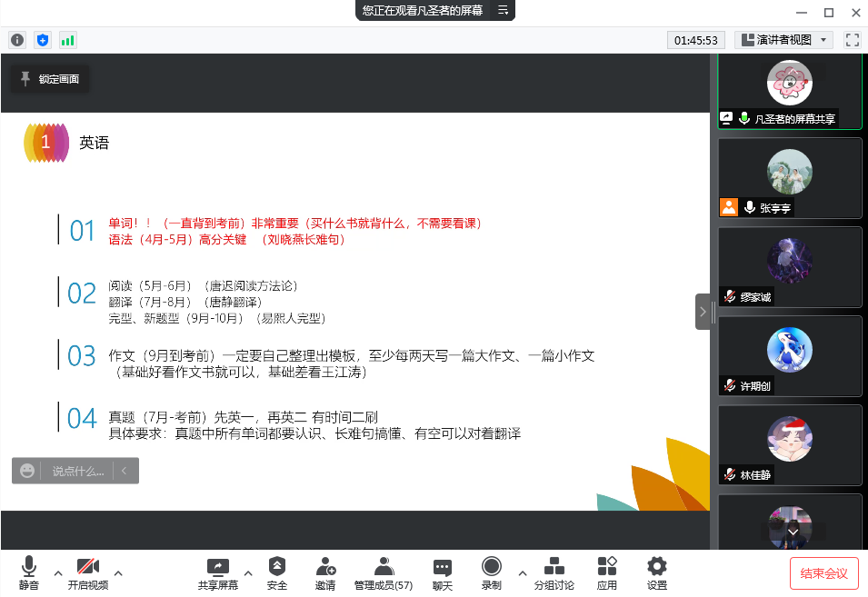The width and height of the screenshot is (868, 597).
Task: Turn on video (开启视频)
Action: click(87, 573)
